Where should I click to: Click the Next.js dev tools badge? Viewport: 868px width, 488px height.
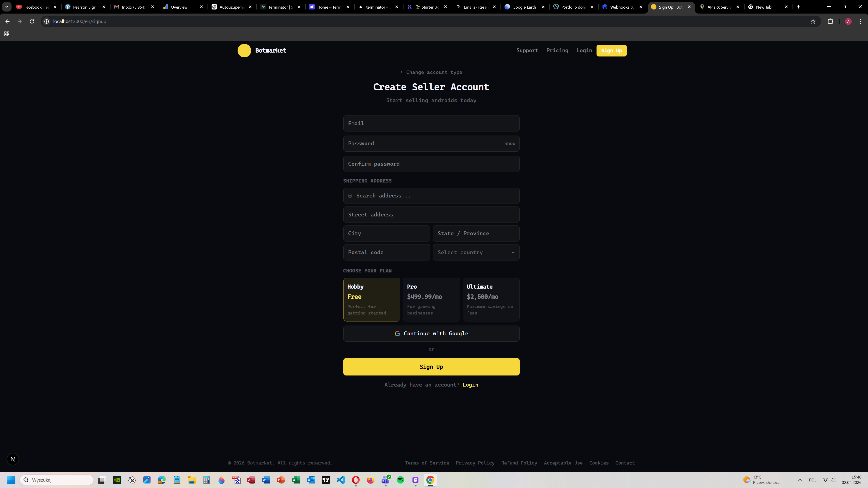(x=13, y=459)
